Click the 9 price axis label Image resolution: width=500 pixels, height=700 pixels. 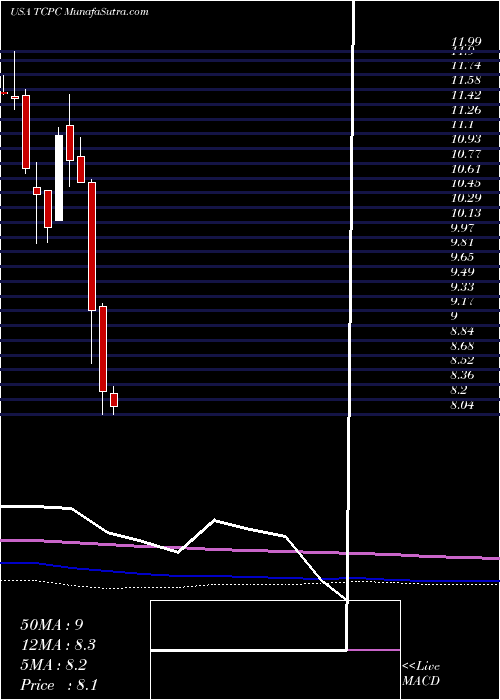[x=454, y=316]
